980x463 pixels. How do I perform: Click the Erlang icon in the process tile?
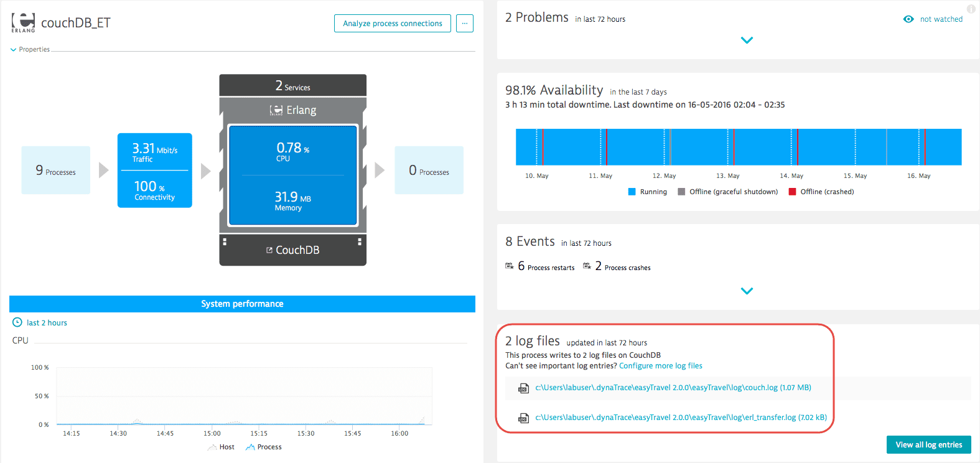click(x=276, y=110)
